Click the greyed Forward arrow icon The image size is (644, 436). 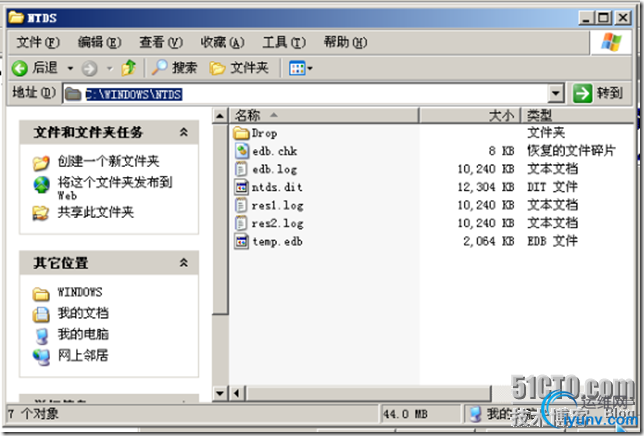pyautogui.click(x=89, y=68)
